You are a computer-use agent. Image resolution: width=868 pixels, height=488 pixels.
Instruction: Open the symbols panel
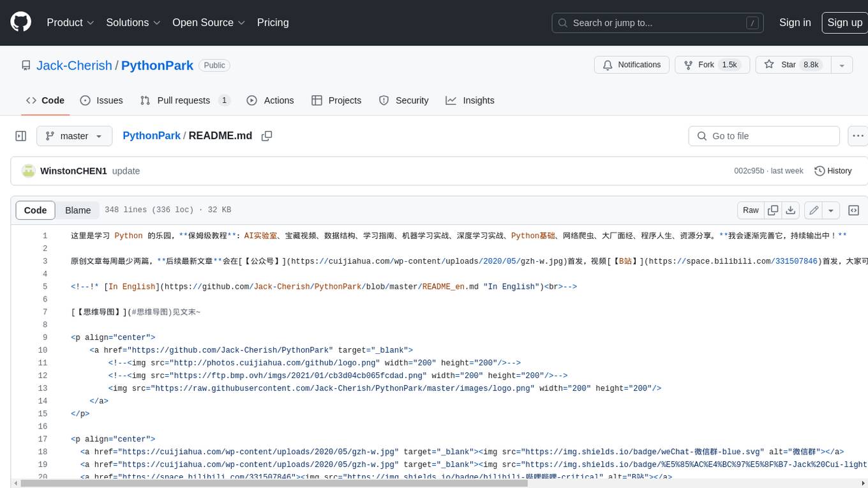[853, 210]
